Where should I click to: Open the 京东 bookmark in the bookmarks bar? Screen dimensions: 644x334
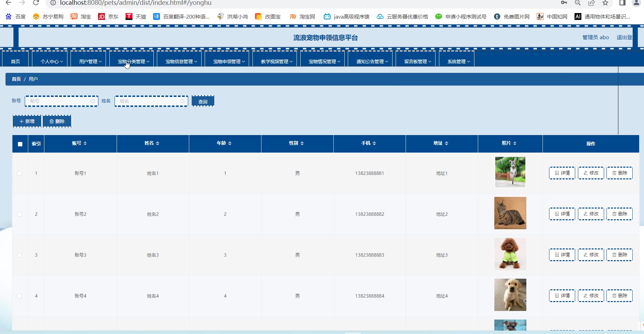(108, 16)
